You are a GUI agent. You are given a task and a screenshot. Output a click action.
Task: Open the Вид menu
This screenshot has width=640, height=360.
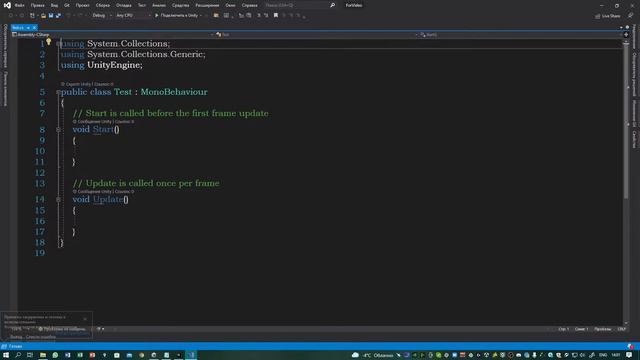54,5
